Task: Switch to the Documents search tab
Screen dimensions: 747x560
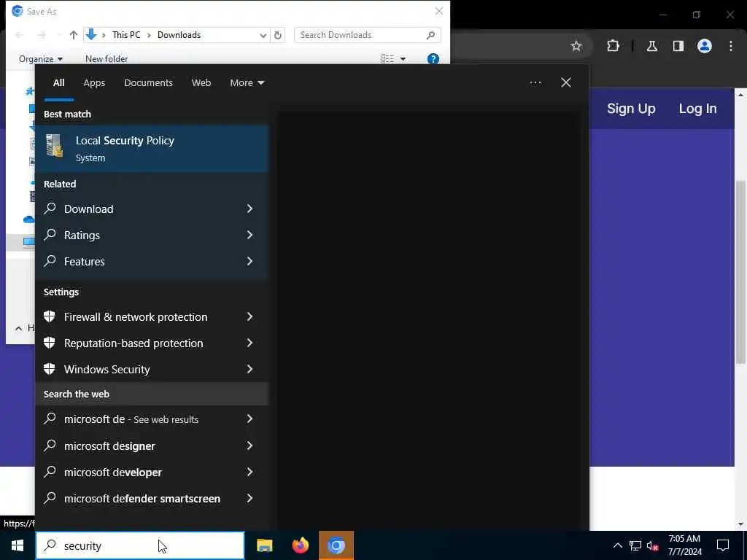Action: click(x=148, y=83)
